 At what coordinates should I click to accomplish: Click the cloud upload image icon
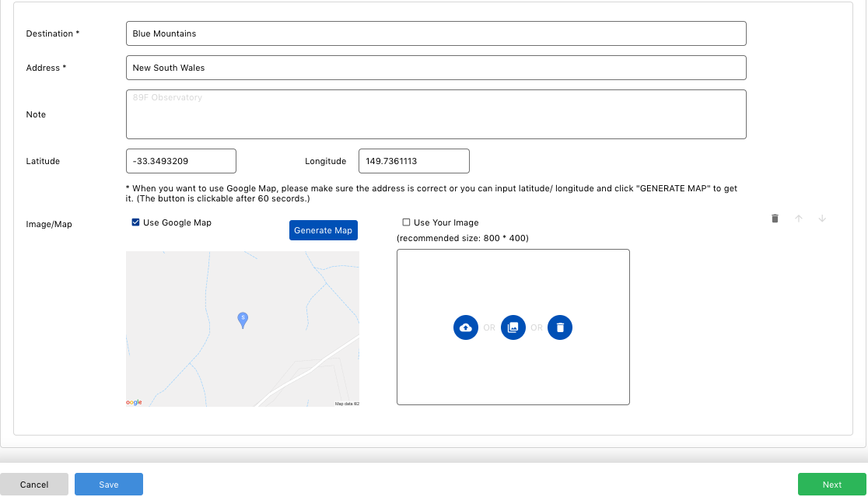click(x=466, y=327)
